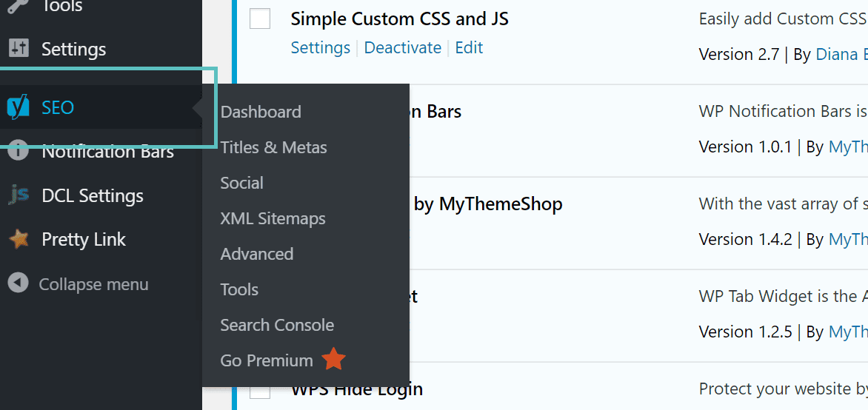Open Settings link under Simple Custom CSS
Image resolution: width=868 pixels, height=410 pixels.
[x=320, y=48]
